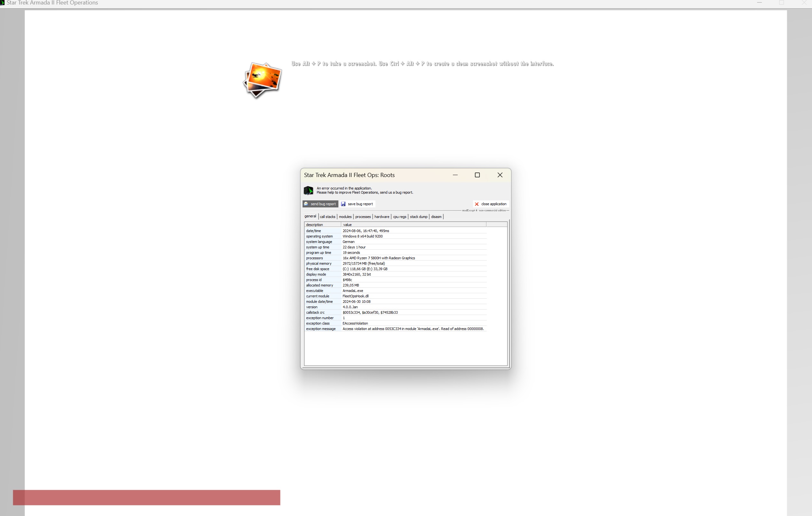Viewport: 812px width, 516px height.
Task: Open the call stacks tab
Action: click(327, 217)
